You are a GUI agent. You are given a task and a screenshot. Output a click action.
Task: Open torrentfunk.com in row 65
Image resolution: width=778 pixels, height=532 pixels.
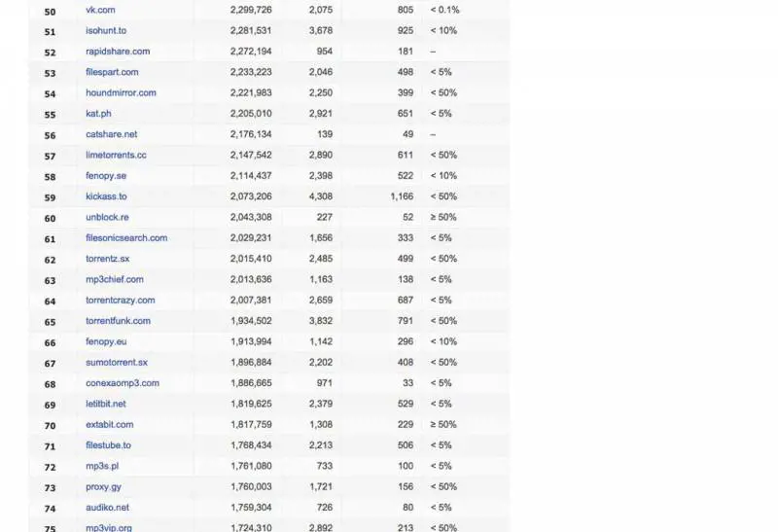pyautogui.click(x=118, y=321)
